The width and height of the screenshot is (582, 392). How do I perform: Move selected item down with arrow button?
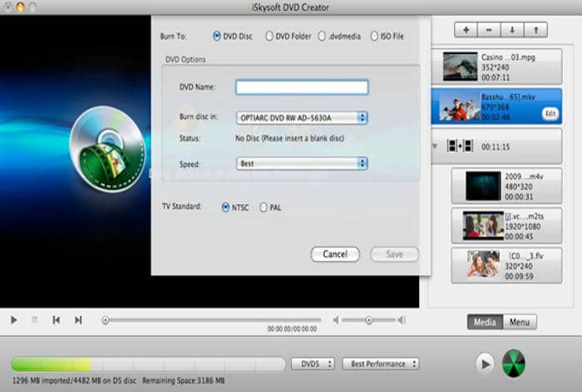coord(512,30)
